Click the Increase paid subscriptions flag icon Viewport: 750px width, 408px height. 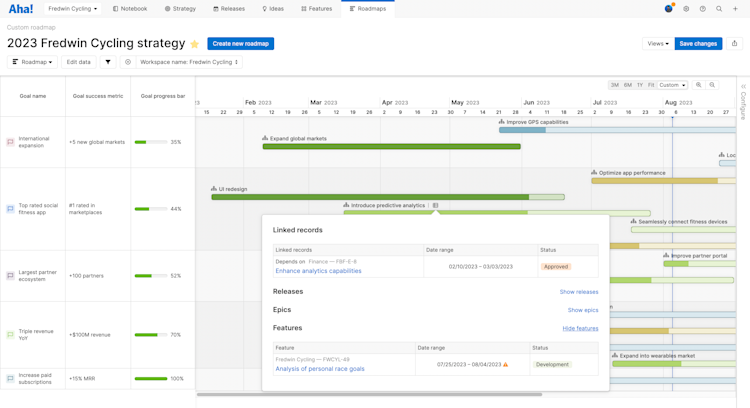click(x=10, y=379)
